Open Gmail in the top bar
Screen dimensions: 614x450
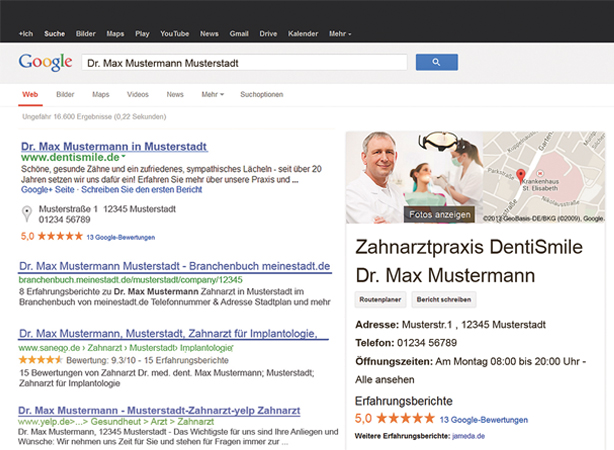(x=239, y=34)
